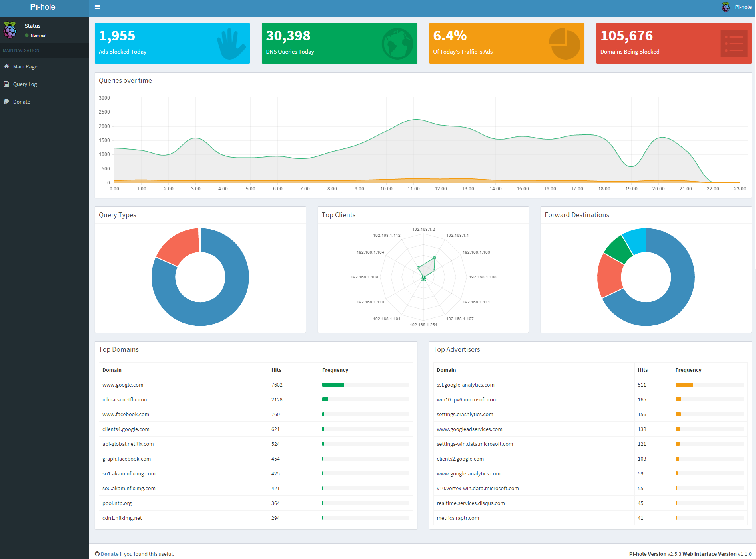Click realtime.services.disqus.com in Top Advertisers

(471, 503)
